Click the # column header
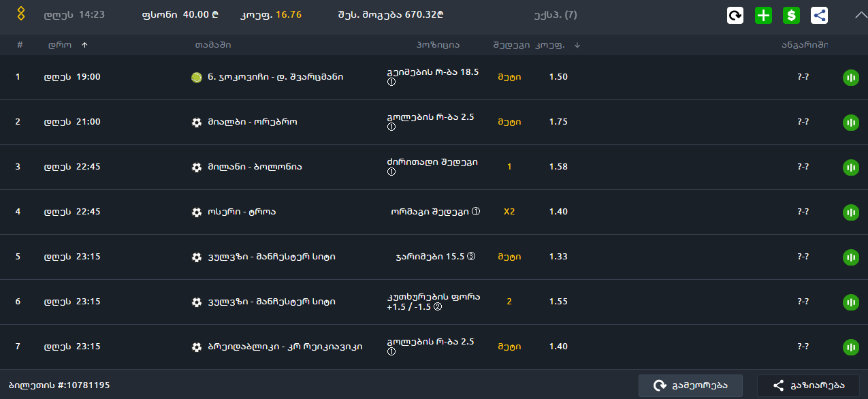Viewport: 868px width, 399px height. click(x=20, y=45)
